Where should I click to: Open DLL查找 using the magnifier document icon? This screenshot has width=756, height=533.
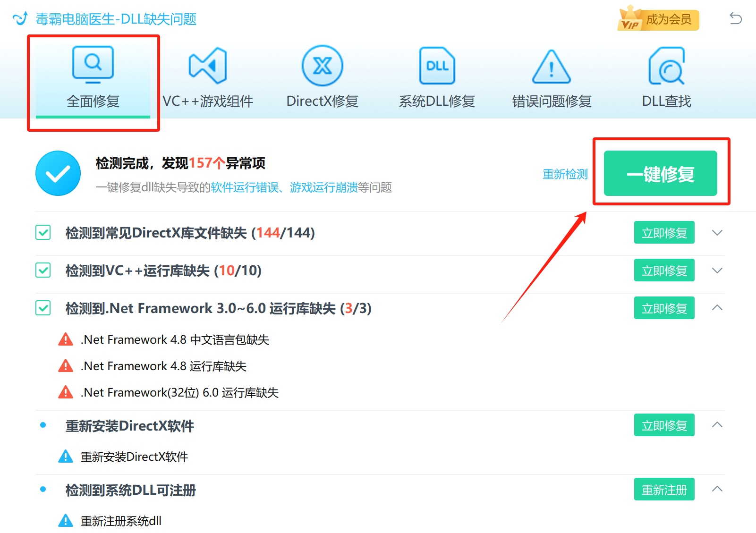(x=666, y=66)
